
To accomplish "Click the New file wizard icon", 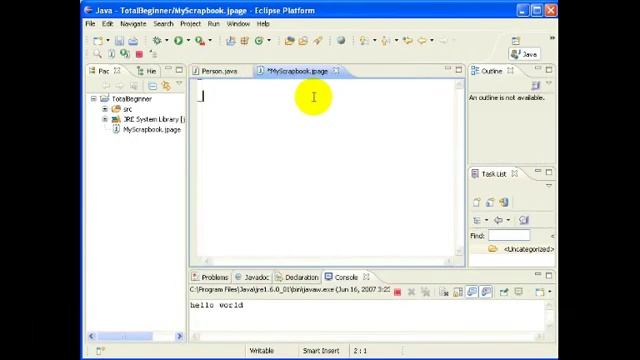I will click(x=98, y=41).
